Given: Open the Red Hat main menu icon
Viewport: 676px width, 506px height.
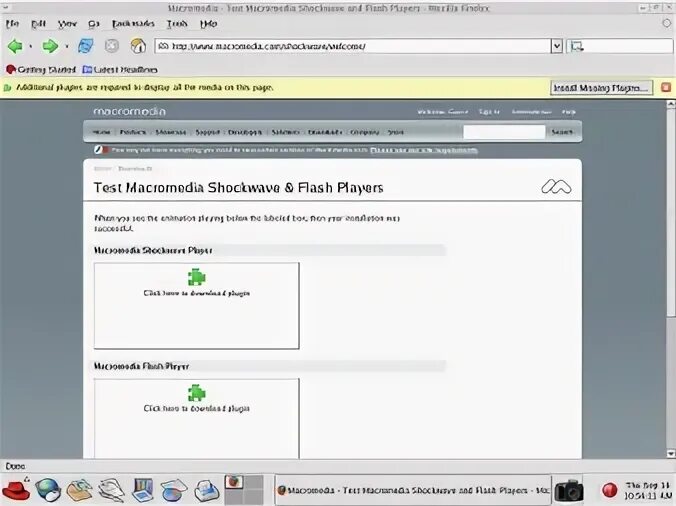Looking at the screenshot, I should (16, 490).
